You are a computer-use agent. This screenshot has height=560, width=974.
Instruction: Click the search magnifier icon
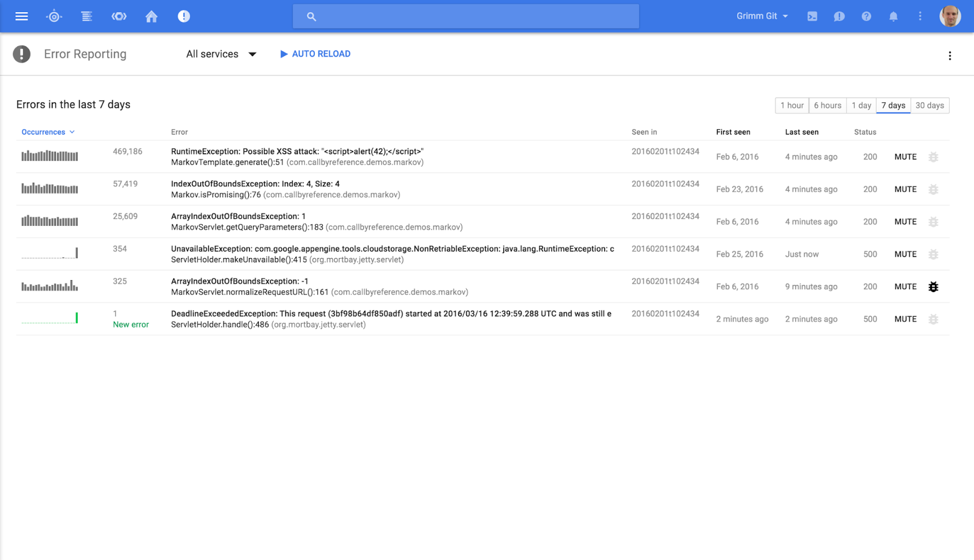(x=311, y=16)
